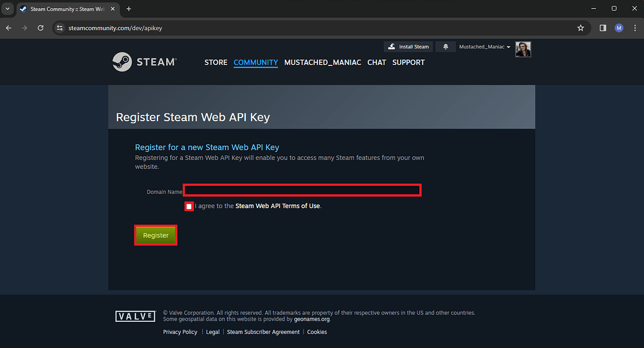
Task: Open the tab search dropdown arrow
Action: (x=7, y=9)
